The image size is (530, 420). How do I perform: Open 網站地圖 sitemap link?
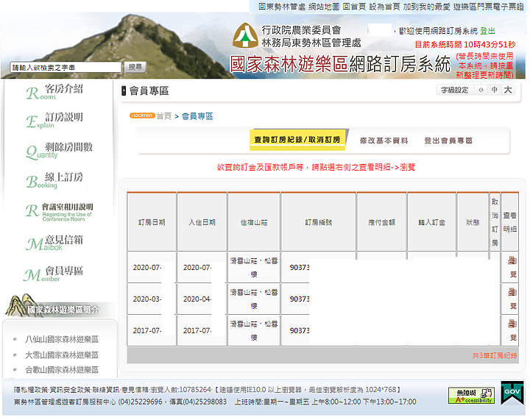(324, 7)
